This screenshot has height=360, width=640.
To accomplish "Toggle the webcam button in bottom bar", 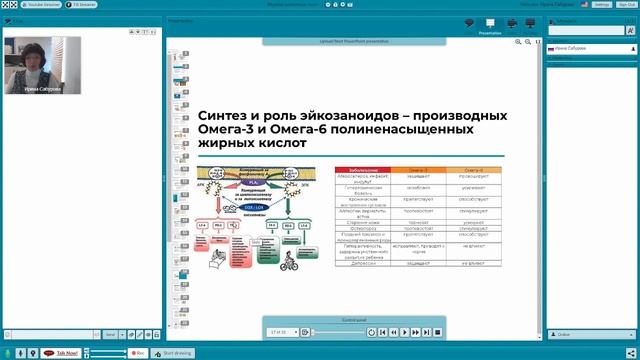I will coord(33,353).
